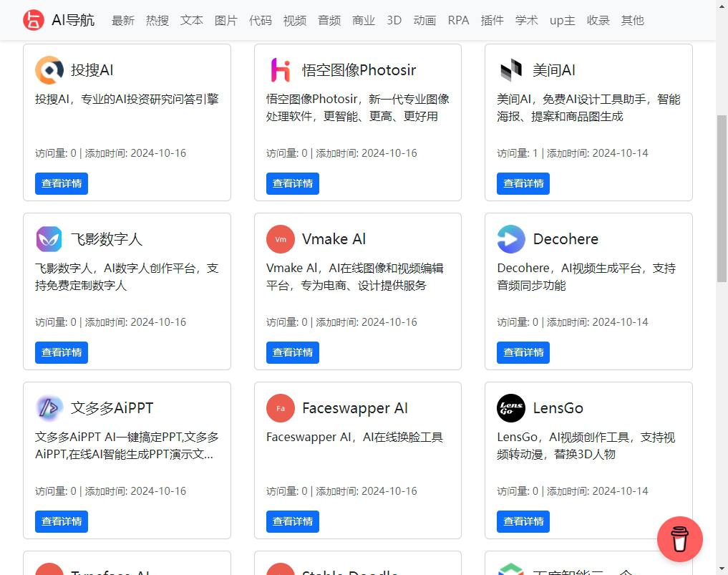Click the 访问量: 1 stat on 美间AI
Viewport: 728px width, 575px height.
(518, 153)
